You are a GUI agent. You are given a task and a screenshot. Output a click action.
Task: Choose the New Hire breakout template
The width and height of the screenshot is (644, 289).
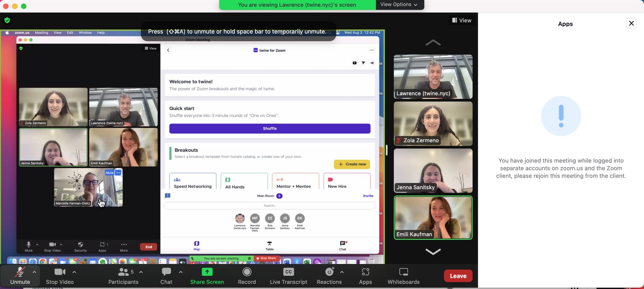[x=347, y=181]
